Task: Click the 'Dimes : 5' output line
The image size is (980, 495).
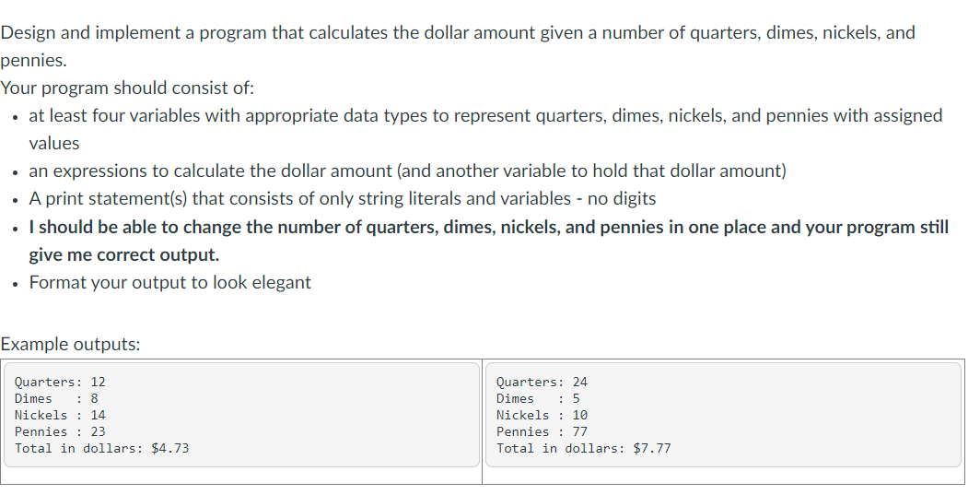Action: click(538, 398)
